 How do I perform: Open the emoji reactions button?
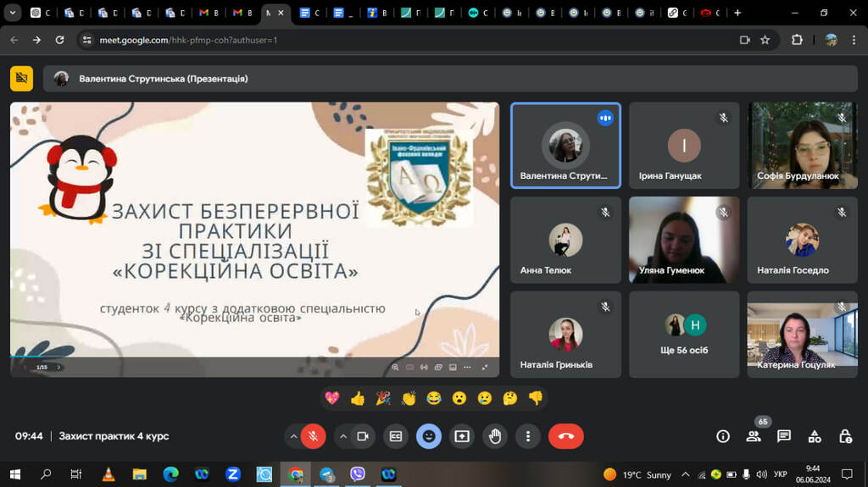tap(429, 436)
